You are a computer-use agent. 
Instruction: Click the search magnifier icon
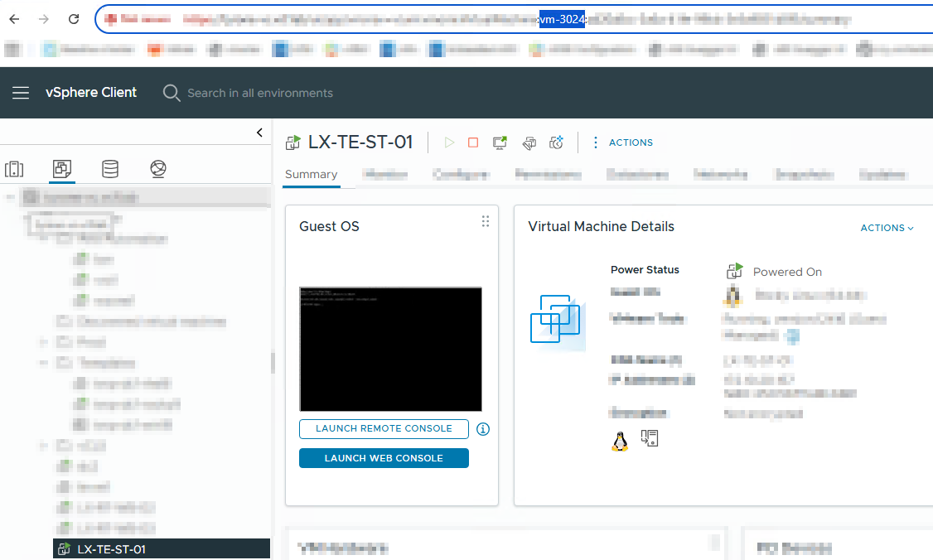[172, 93]
